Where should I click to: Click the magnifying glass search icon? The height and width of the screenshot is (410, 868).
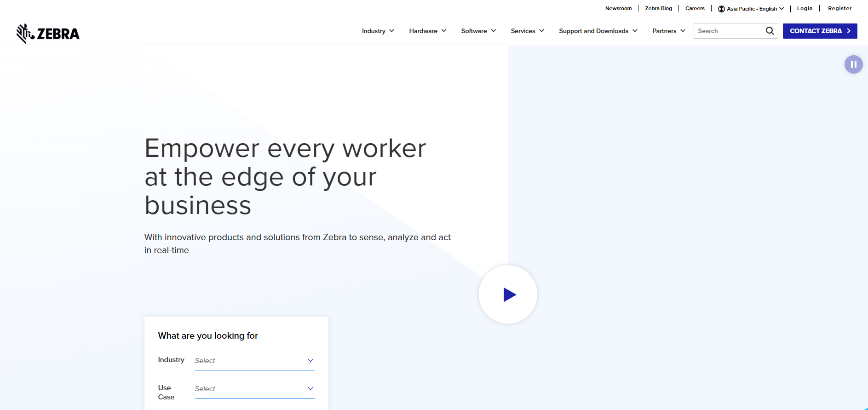click(770, 31)
